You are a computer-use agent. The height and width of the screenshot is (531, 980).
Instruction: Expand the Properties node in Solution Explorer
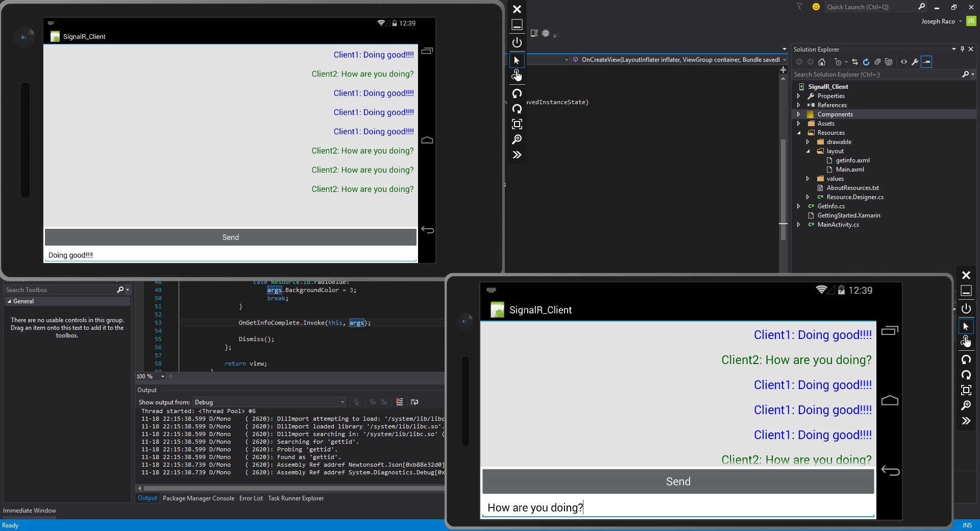pos(799,96)
